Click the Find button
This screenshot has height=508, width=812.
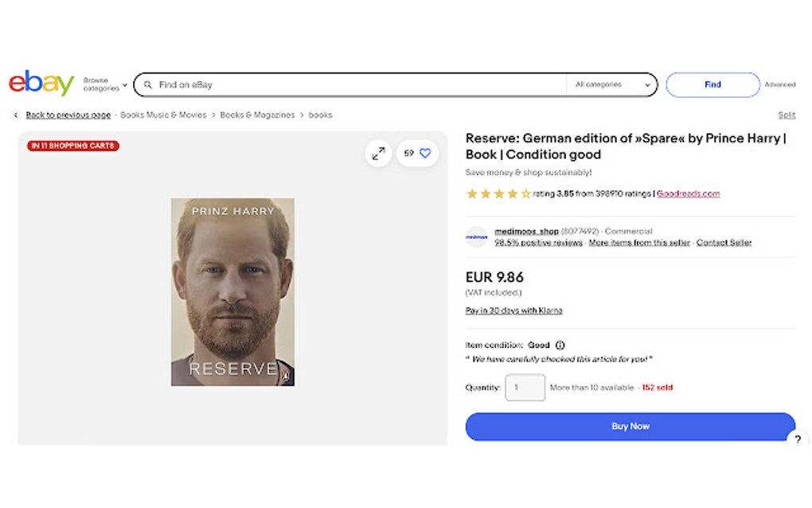point(712,84)
